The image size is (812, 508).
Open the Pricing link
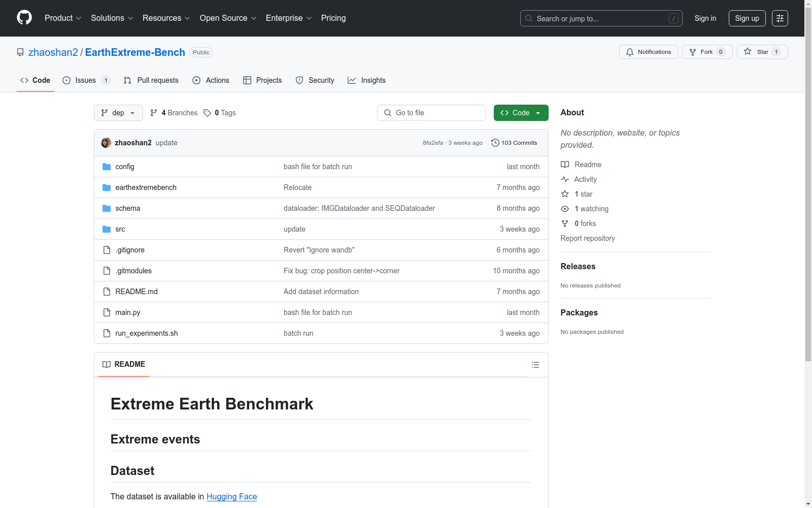[x=333, y=18]
